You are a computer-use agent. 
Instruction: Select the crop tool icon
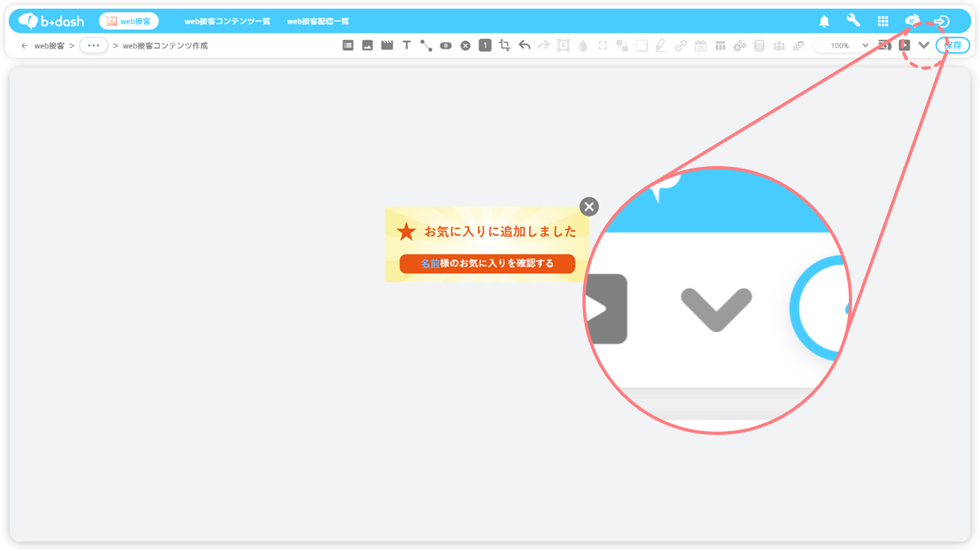(505, 46)
